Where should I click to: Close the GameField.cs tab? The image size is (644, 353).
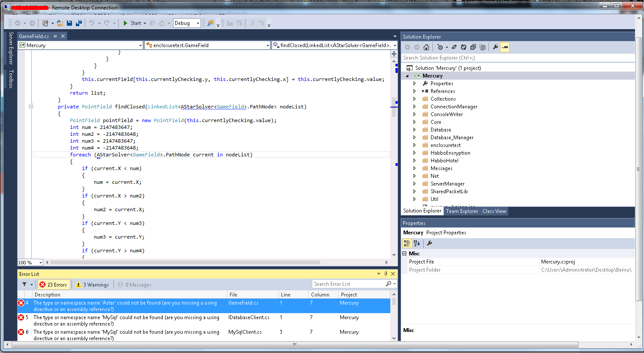[x=63, y=36]
